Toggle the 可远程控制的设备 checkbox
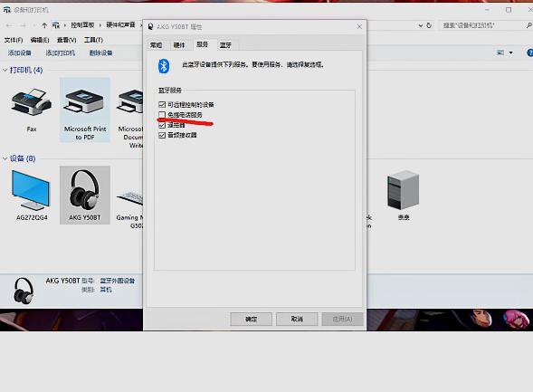 pos(162,104)
